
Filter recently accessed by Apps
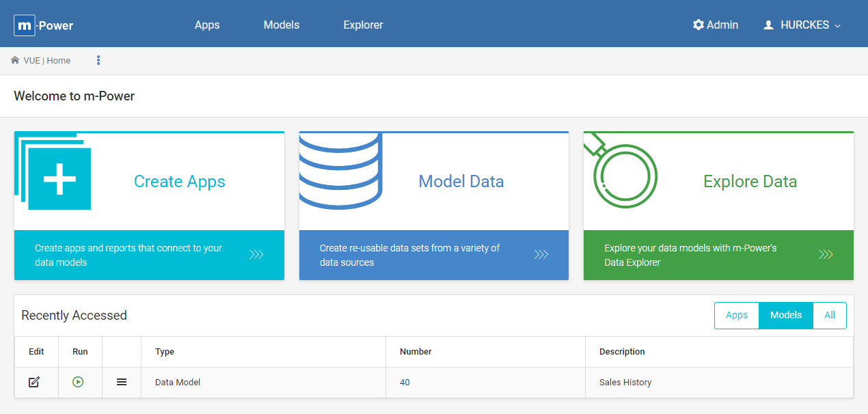click(737, 316)
